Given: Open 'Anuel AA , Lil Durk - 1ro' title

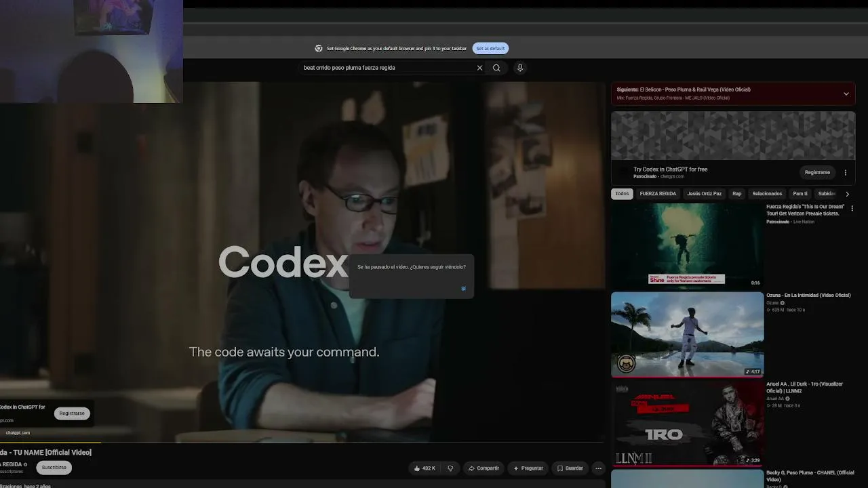Looking at the screenshot, I should point(805,387).
